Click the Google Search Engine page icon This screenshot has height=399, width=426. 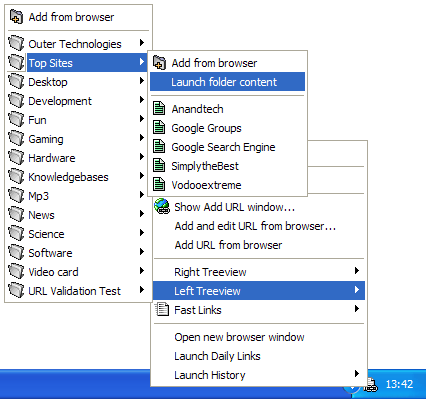pyautogui.click(x=159, y=147)
